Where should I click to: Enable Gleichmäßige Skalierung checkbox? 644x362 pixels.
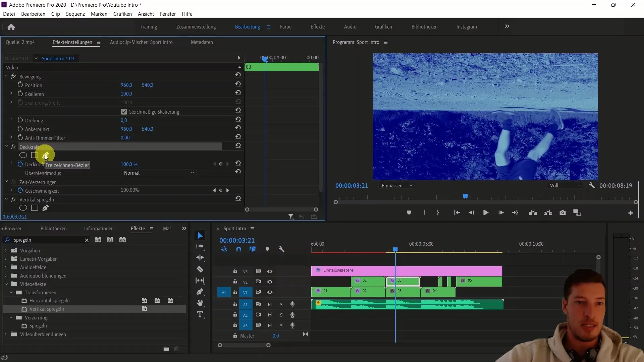tap(124, 111)
